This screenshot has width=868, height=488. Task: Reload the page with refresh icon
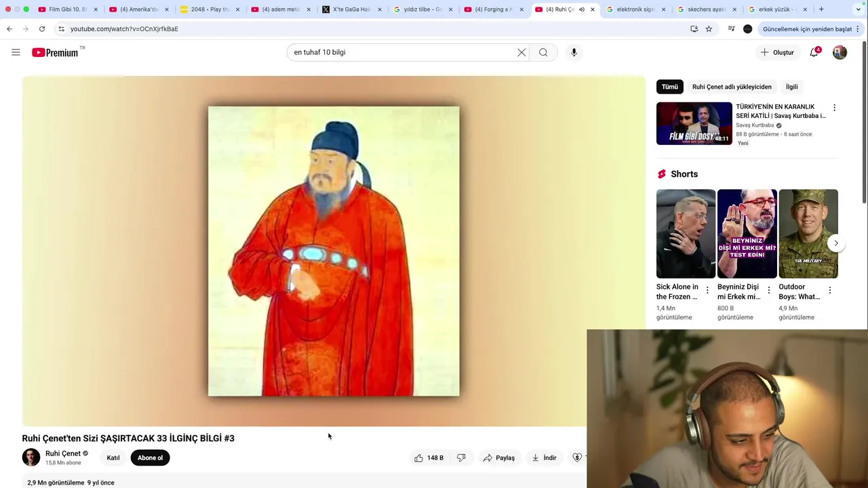click(42, 28)
